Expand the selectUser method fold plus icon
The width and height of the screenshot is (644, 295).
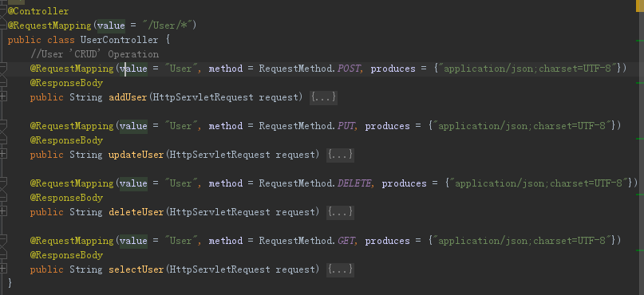click(3, 269)
